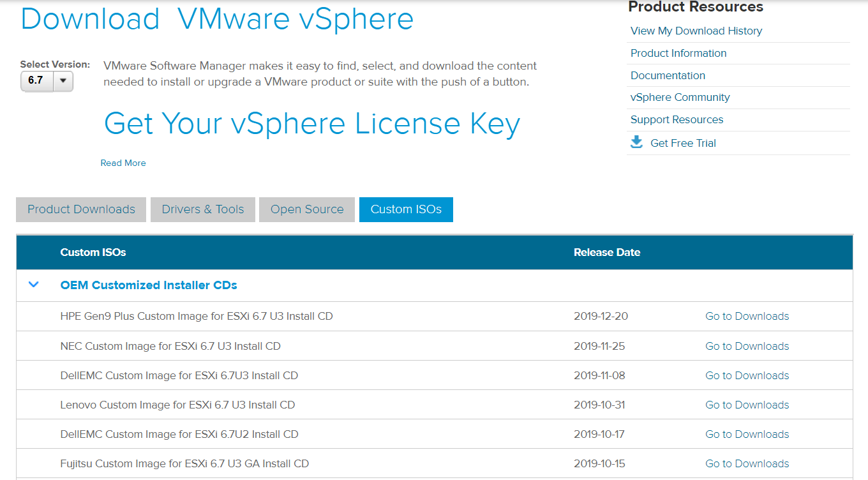Click the release date 2019-12-20
This screenshot has width=868, height=480.
click(x=601, y=316)
